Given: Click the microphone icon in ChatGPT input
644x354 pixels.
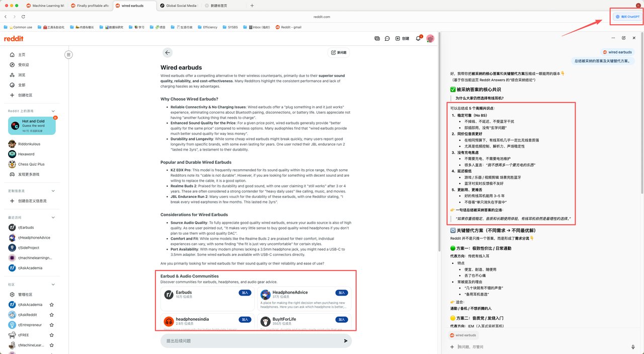Looking at the screenshot, I should [x=633, y=346].
